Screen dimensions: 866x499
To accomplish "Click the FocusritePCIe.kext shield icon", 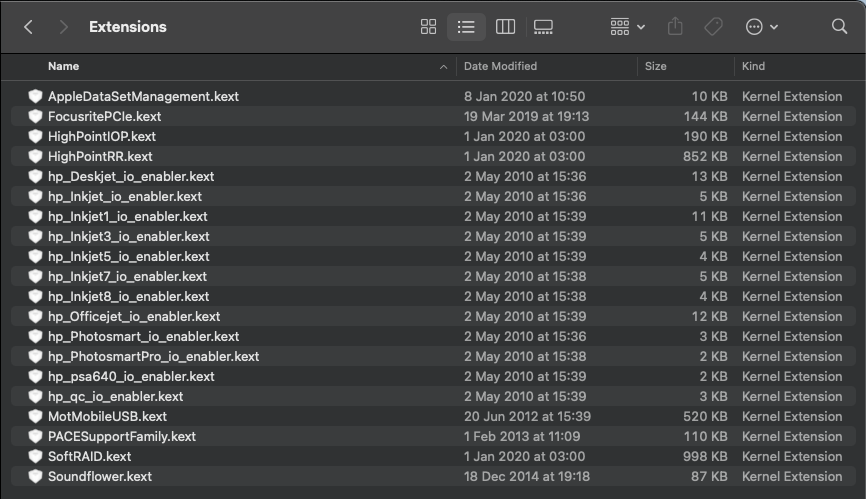I will pyautogui.click(x=36, y=116).
